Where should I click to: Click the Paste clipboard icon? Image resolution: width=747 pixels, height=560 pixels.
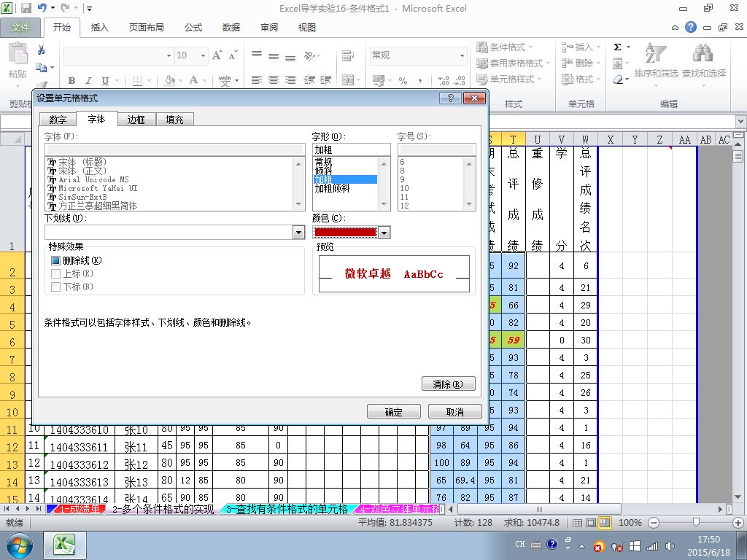point(18,52)
